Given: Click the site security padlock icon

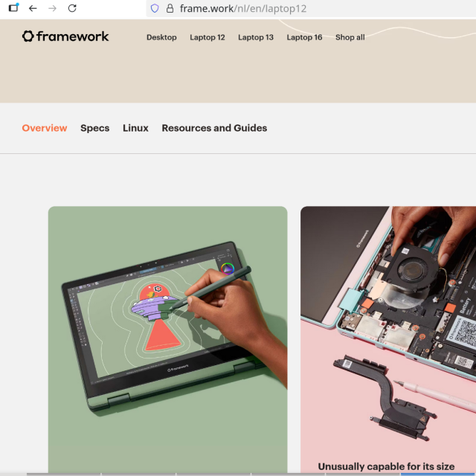Looking at the screenshot, I should [170, 8].
